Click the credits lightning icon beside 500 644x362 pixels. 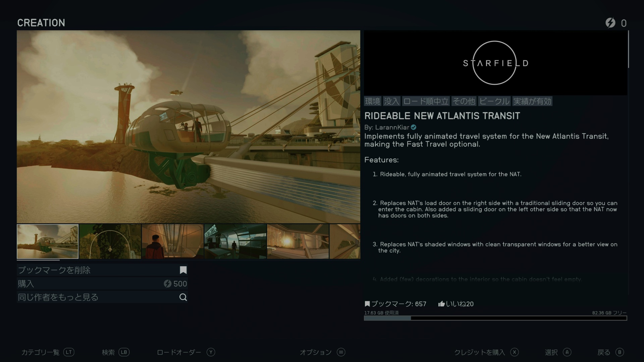click(167, 284)
